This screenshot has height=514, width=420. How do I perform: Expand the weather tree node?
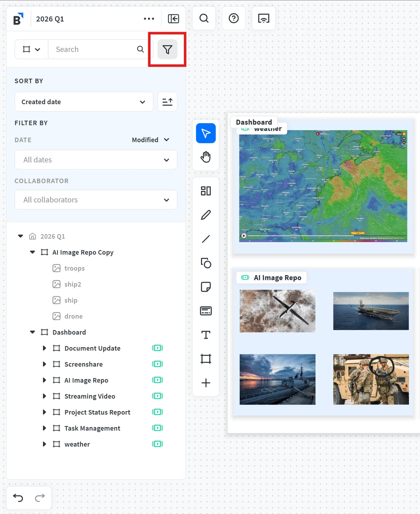[44, 444]
